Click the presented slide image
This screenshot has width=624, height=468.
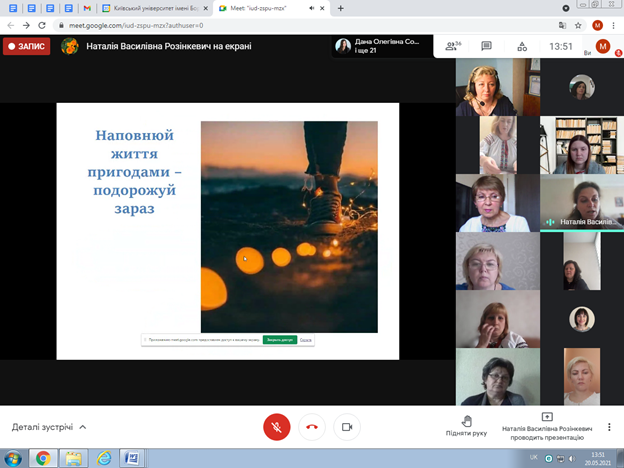tap(289, 227)
